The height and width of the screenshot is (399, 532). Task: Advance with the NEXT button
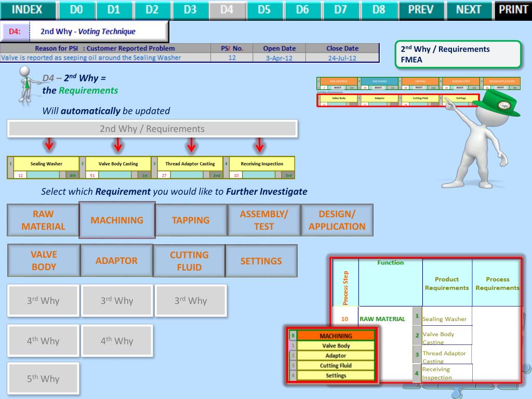coord(469,9)
